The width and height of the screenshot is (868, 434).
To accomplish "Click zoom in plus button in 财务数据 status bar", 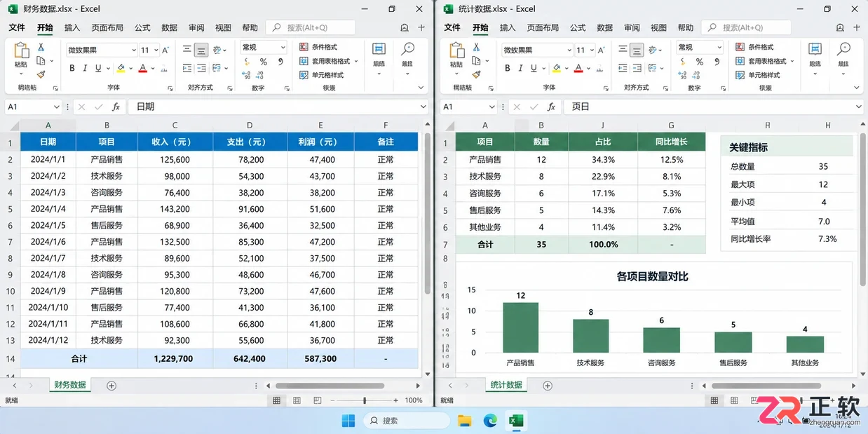I will [x=397, y=400].
